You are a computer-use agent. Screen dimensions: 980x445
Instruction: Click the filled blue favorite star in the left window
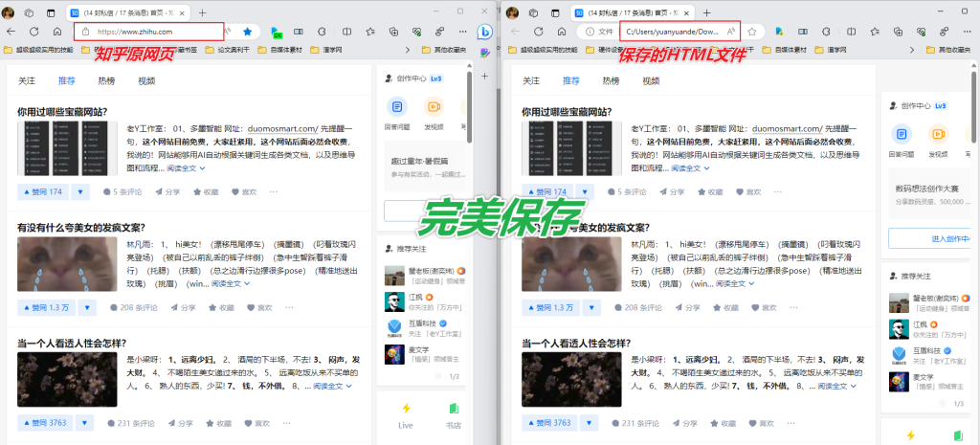tap(248, 32)
